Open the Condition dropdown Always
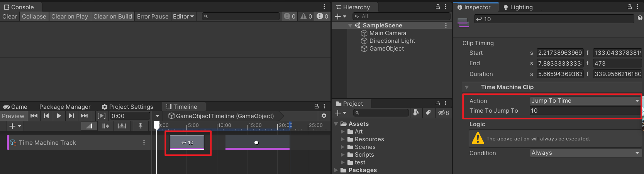 (x=586, y=153)
